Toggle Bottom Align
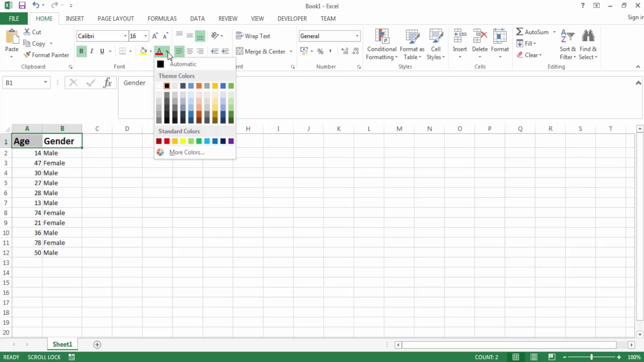The width and height of the screenshot is (644, 362). pyautogui.click(x=200, y=36)
